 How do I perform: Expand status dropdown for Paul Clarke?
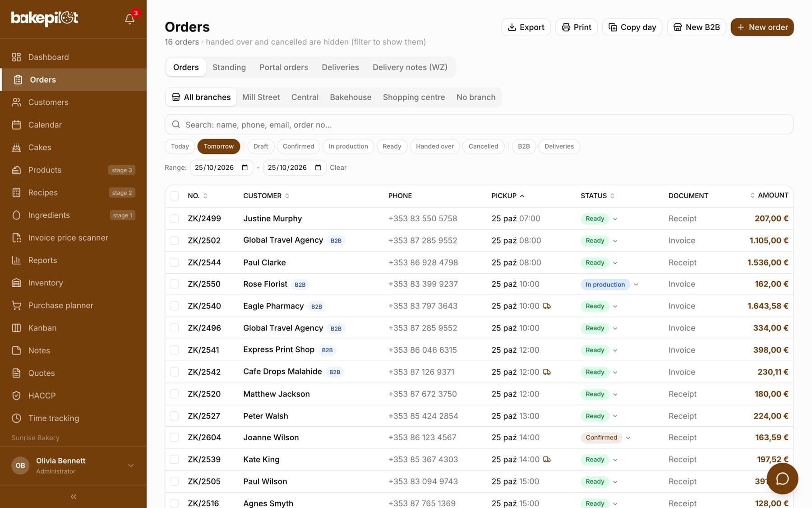click(615, 263)
